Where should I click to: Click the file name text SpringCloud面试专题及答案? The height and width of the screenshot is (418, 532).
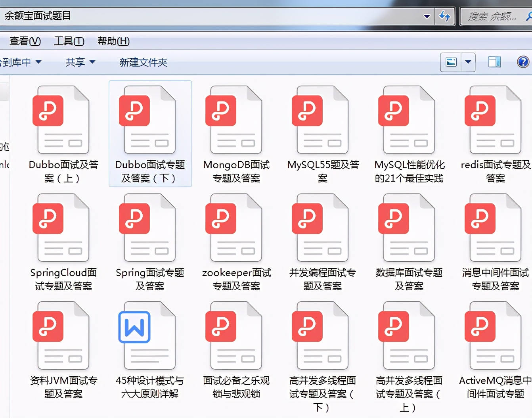coord(63,279)
